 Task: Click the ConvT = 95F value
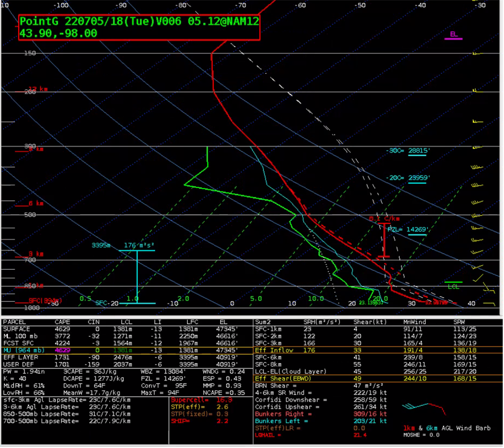point(164,386)
